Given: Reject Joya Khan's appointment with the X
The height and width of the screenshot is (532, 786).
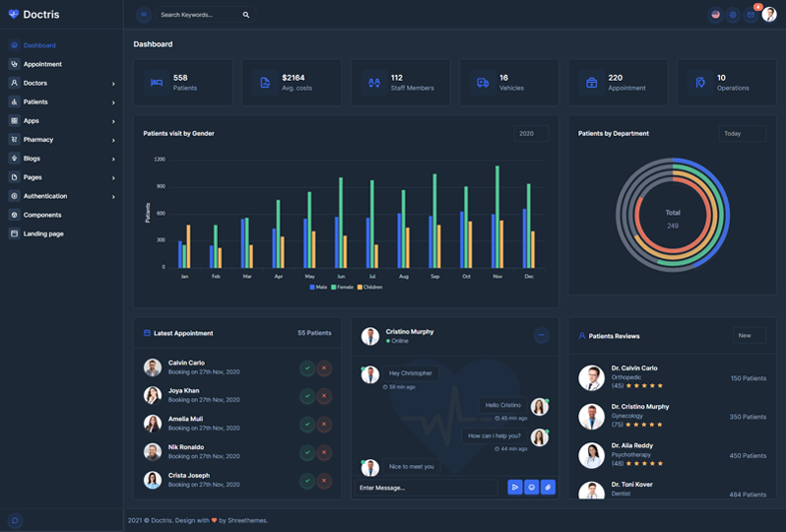Looking at the screenshot, I should pos(324,396).
